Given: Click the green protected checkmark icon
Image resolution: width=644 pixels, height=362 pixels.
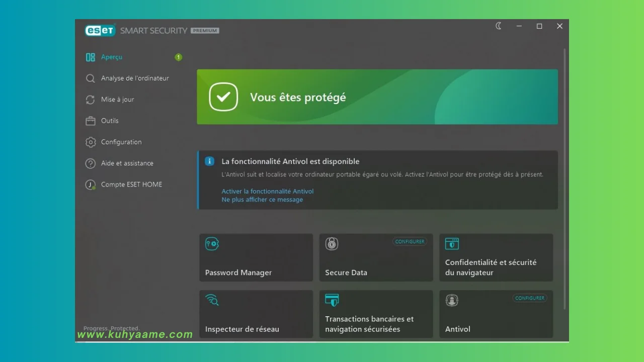Looking at the screenshot, I should [x=223, y=97].
